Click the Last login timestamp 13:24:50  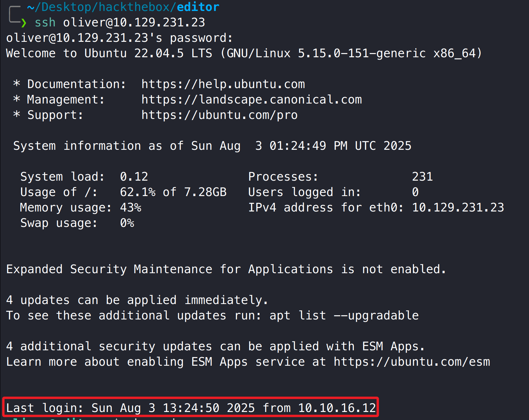(191, 408)
